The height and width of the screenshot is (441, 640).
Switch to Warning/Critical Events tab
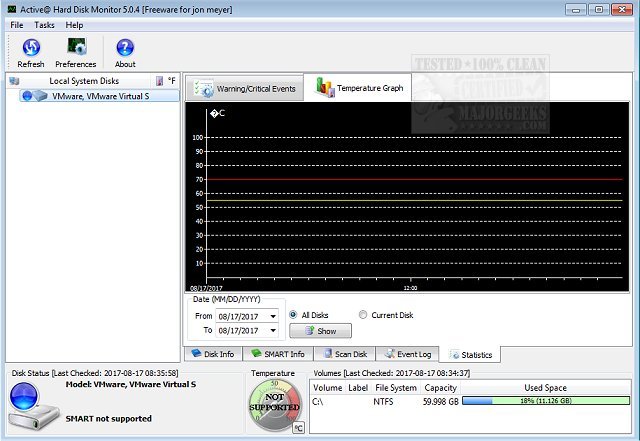[244, 88]
